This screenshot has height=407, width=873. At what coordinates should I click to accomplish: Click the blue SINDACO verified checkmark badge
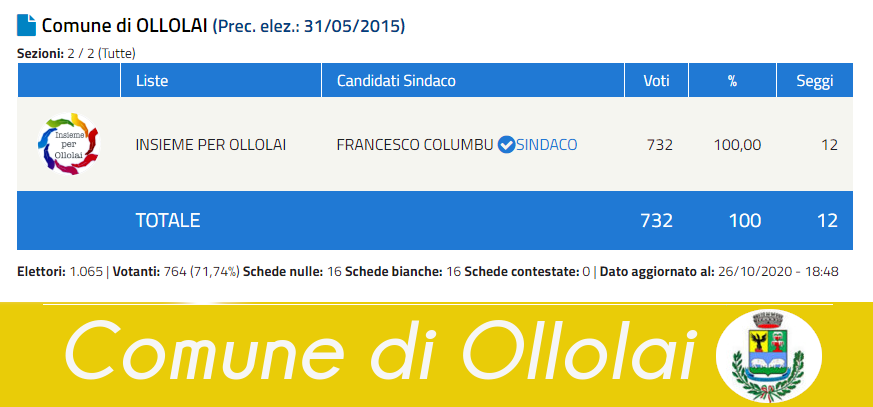coord(506,145)
